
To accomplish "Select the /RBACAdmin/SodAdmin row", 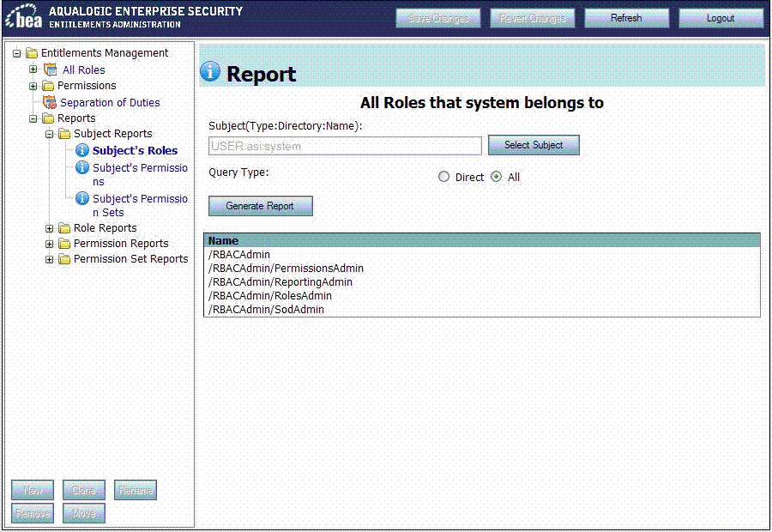I will tap(482, 310).
